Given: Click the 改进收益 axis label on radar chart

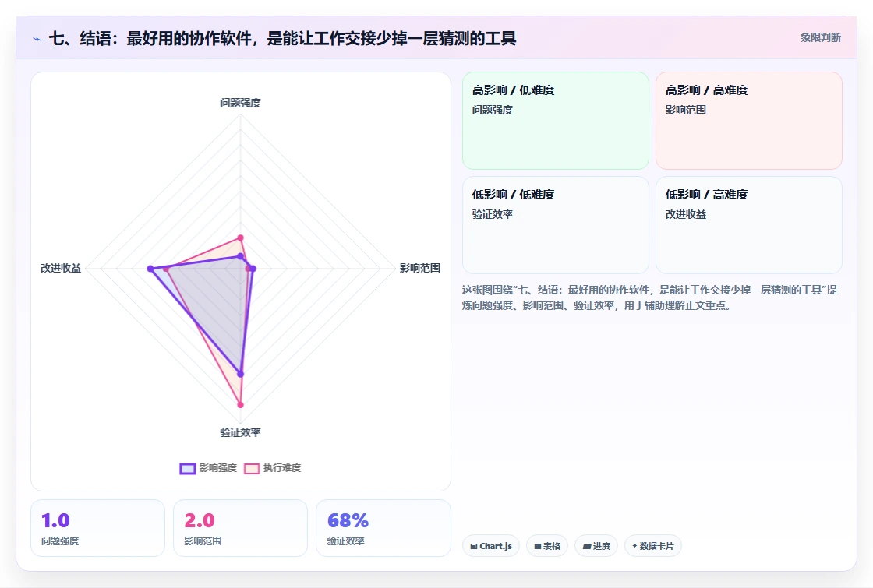Looking at the screenshot, I should coord(61,268).
